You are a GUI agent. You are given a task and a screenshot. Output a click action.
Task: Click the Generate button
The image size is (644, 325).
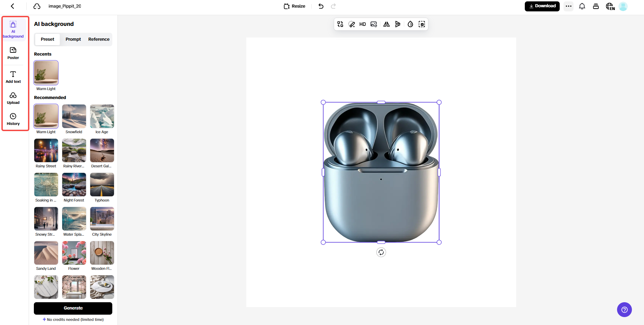point(73,308)
